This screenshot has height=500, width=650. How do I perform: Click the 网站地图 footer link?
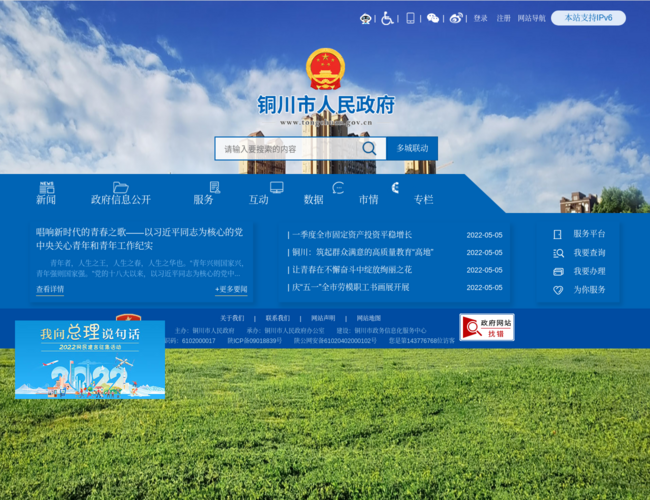click(x=369, y=318)
